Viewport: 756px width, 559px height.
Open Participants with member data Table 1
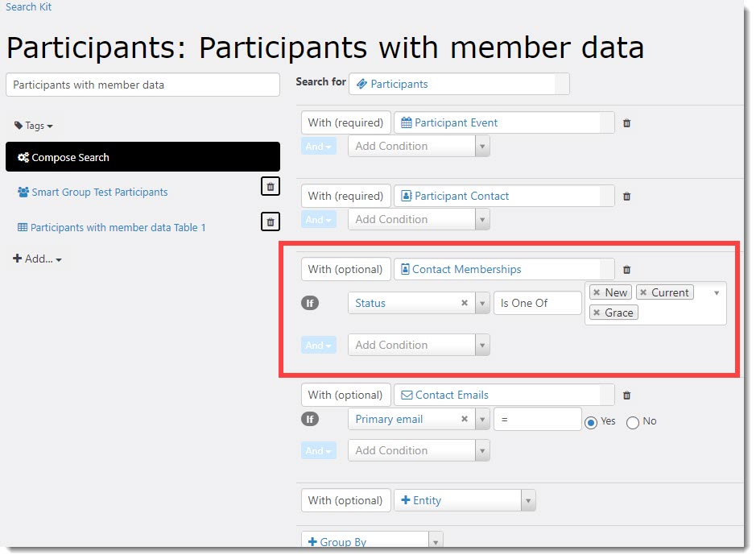111,228
